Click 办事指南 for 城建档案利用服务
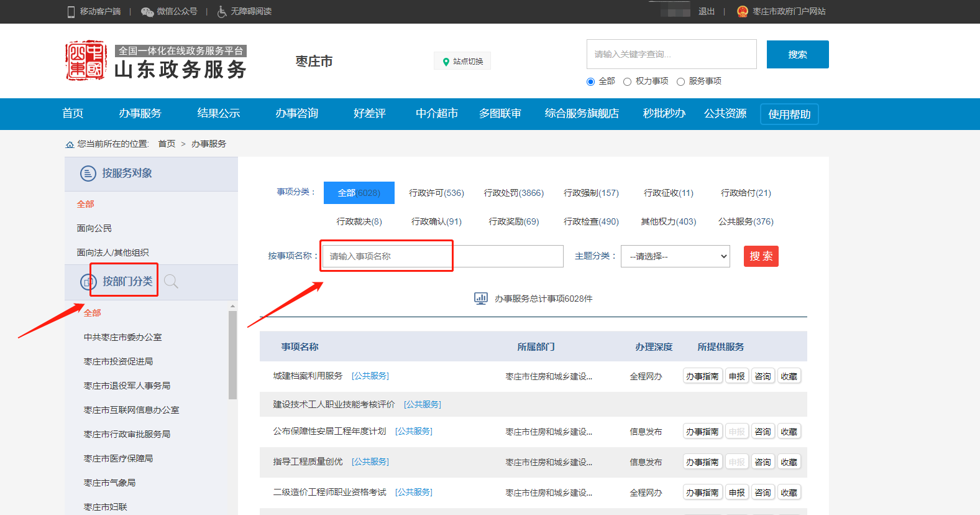Screen dimensions: 980x515 pos(702,376)
